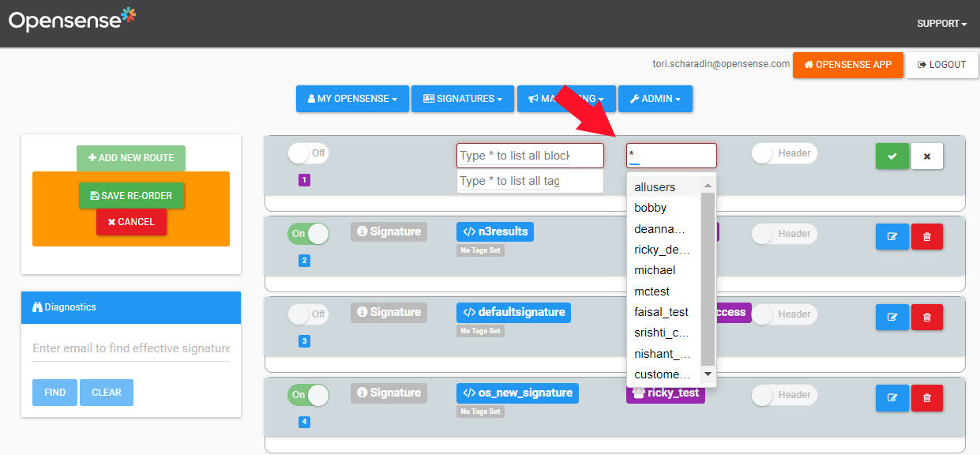Select faisal_test from the dropdown list
The image size is (980, 455).
pos(663,312)
